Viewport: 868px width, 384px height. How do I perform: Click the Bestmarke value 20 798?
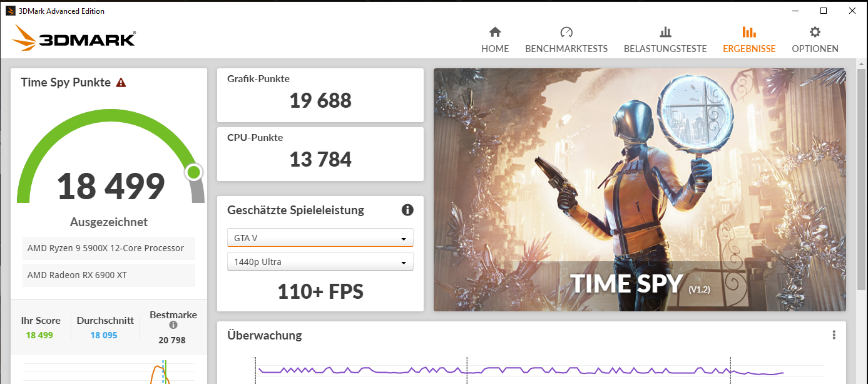pos(173,340)
